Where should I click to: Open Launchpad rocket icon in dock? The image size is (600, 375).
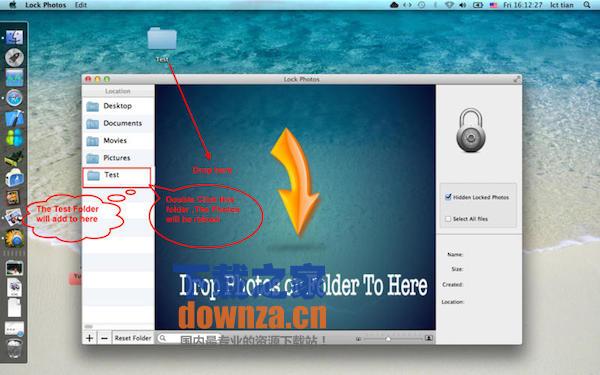(14, 57)
